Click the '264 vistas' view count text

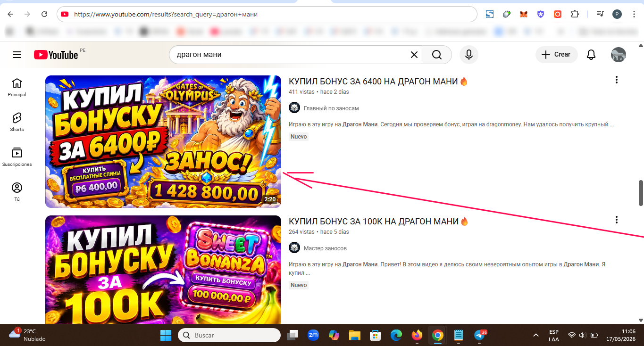[x=301, y=232]
